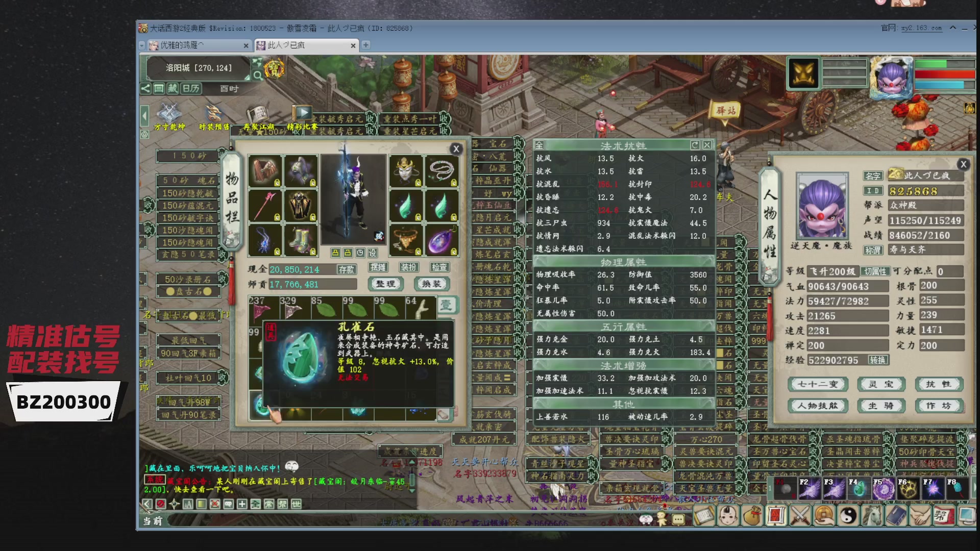Toggle first lock icon under character preview

coord(335,253)
